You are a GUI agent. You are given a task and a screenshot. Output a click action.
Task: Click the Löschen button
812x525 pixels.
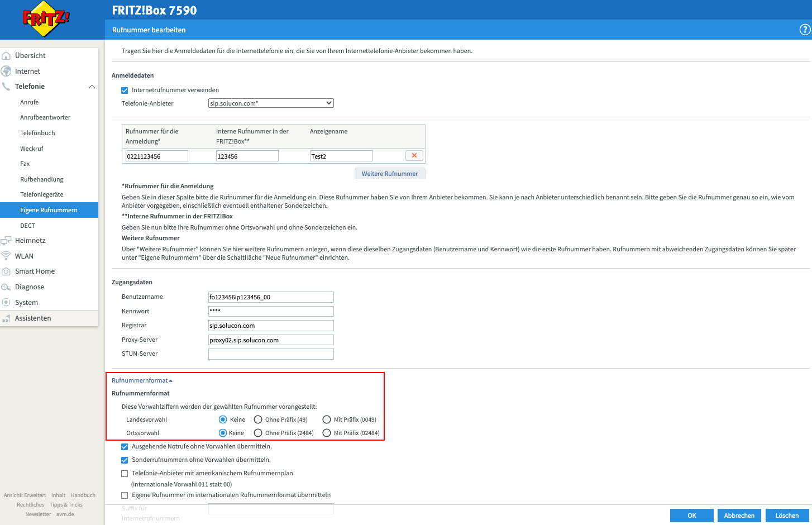click(x=787, y=516)
